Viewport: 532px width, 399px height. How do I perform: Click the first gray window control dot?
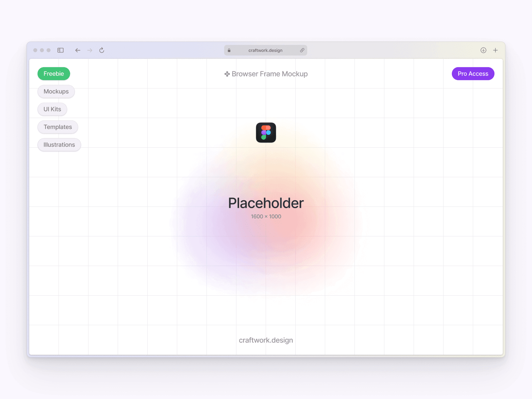click(35, 50)
